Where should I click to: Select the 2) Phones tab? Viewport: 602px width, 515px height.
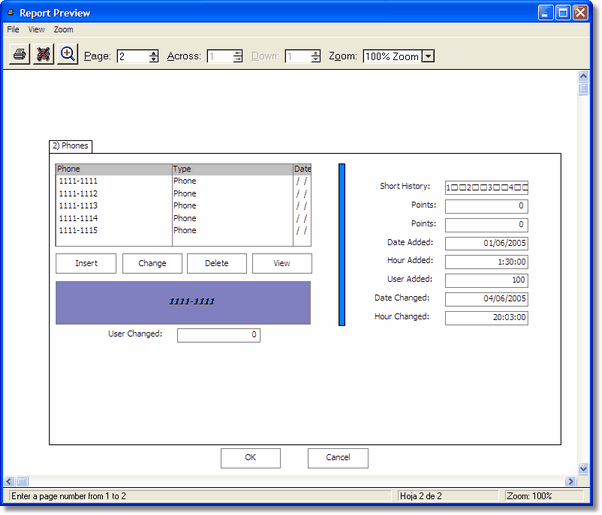coord(71,146)
